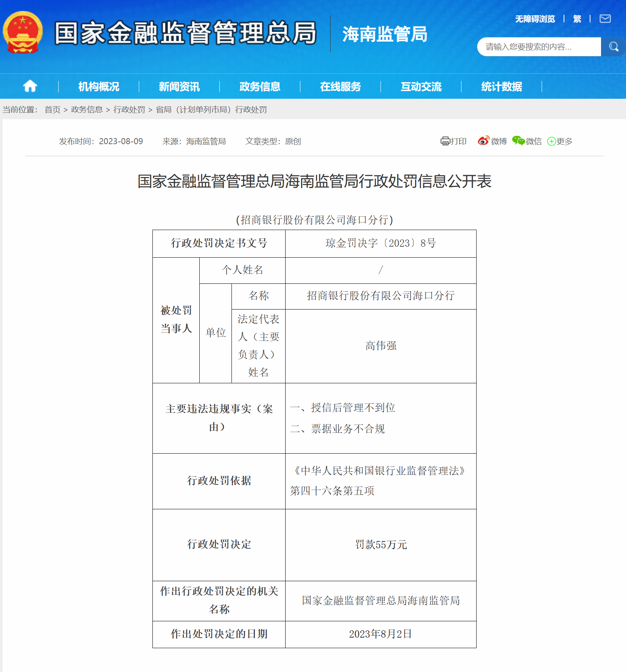The height and width of the screenshot is (672, 626).
Task: Open 在线服务 menu
Action: pyautogui.click(x=340, y=87)
